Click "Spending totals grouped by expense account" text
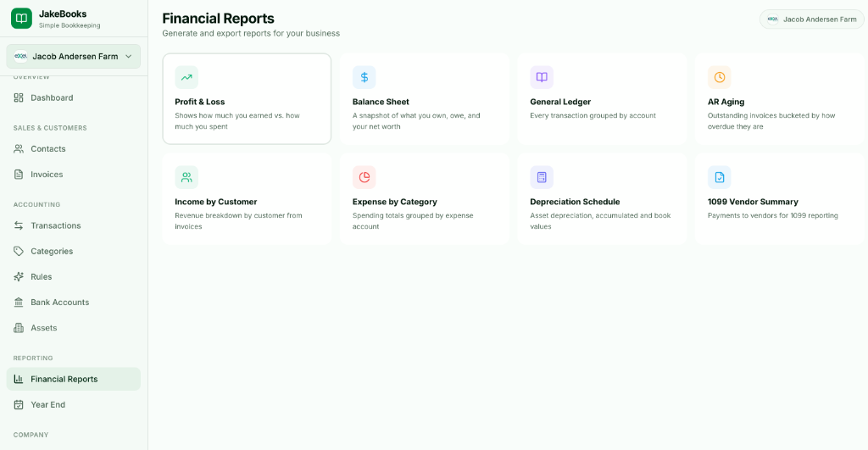The height and width of the screenshot is (450, 868). (413, 221)
